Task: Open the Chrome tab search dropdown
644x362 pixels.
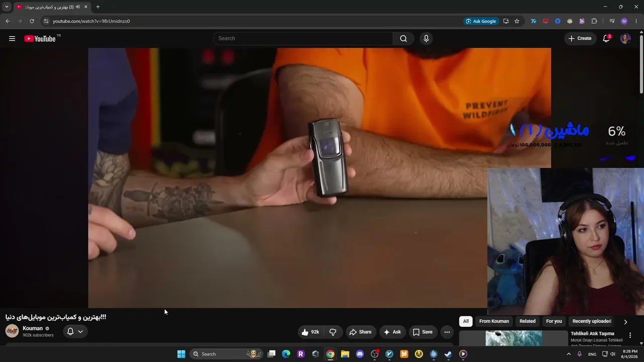Action: click(x=7, y=7)
